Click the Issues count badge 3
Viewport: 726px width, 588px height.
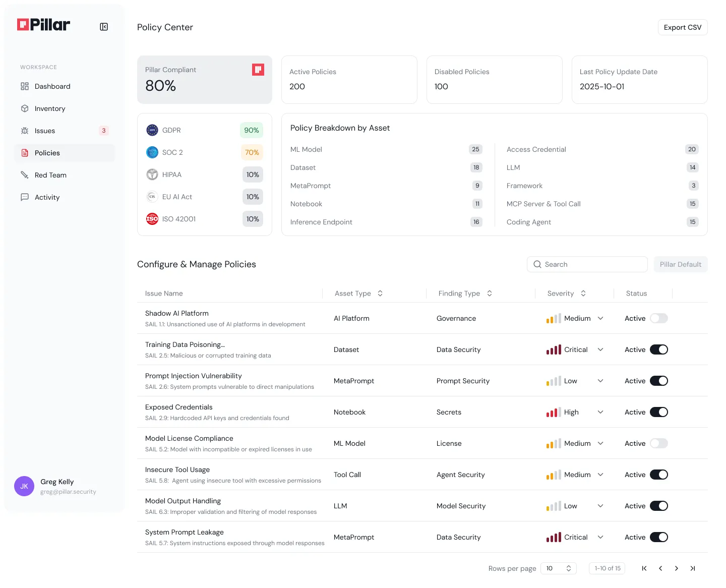(x=104, y=131)
